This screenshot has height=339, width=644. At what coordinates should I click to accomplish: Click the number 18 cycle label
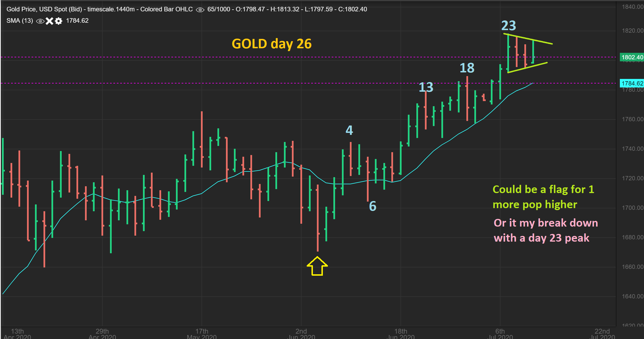click(467, 68)
